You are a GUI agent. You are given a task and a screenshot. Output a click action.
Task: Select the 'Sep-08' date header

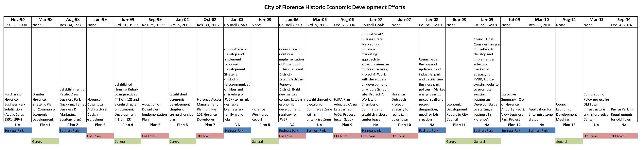click(x=459, y=20)
